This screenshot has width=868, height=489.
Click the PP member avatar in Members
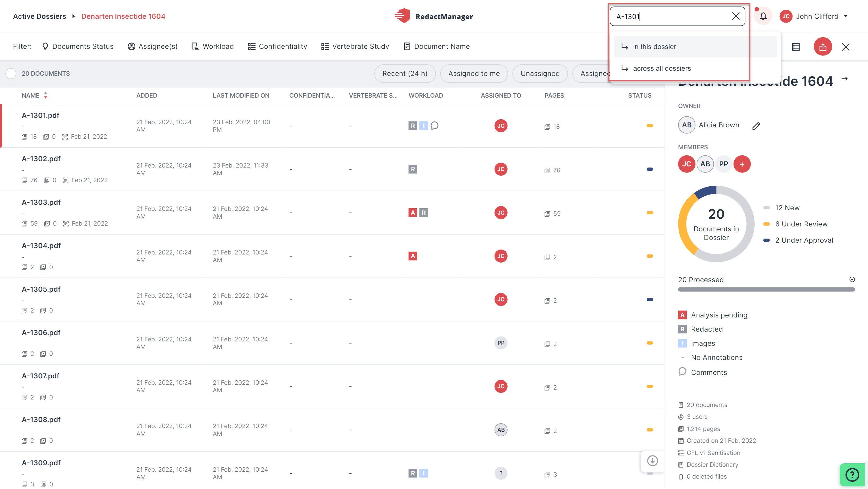(723, 164)
